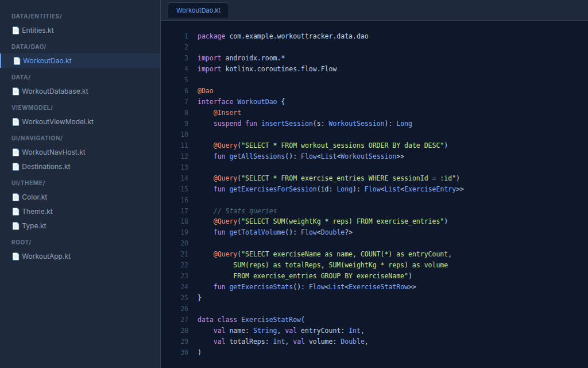Click the package declaration on line 1
588x368 pixels.
click(283, 36)
